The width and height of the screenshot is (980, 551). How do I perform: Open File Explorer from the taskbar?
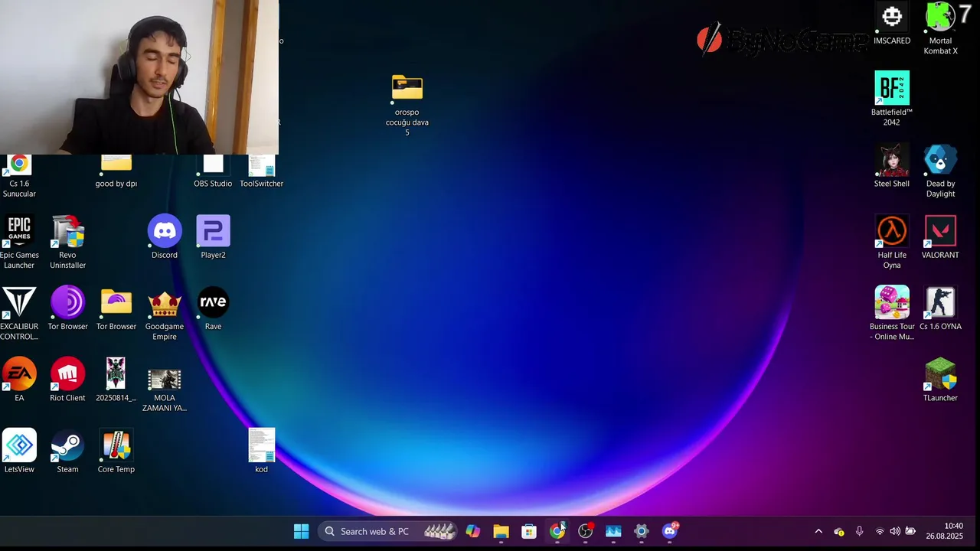click(x=501, y=531)
